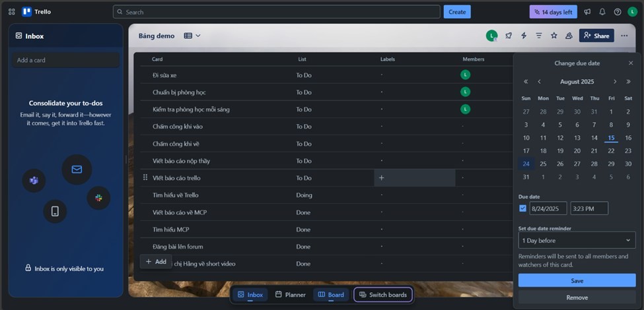Star the Bảng demo board

pyautogui.click(x=554, y=36)
